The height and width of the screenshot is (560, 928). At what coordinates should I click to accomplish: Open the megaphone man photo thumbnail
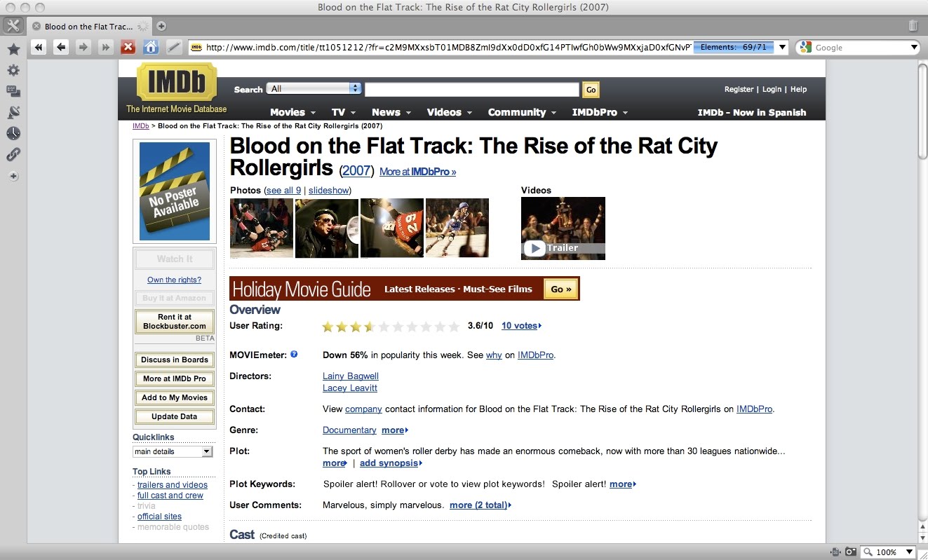point(327,228)
